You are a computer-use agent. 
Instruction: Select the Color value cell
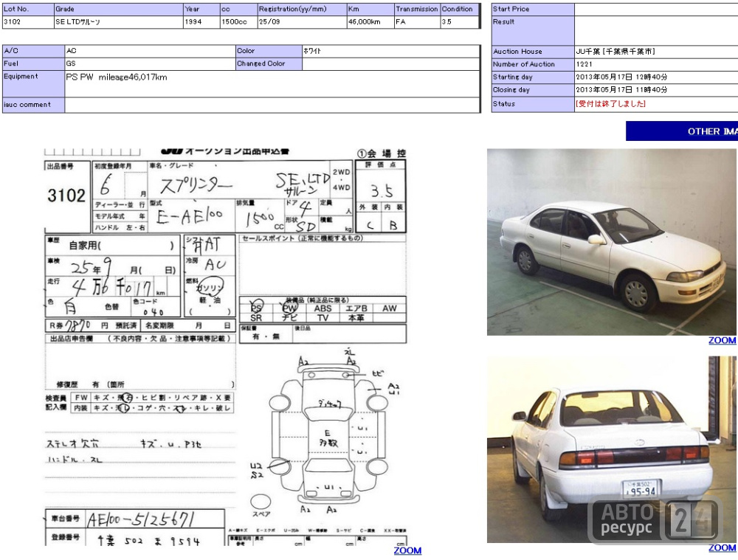point(390,51)
